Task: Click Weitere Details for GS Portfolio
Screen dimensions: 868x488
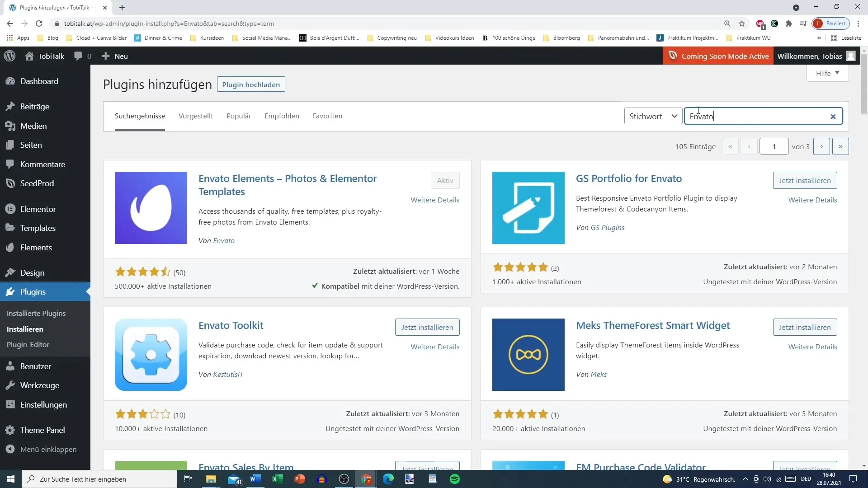Action: 812,200
